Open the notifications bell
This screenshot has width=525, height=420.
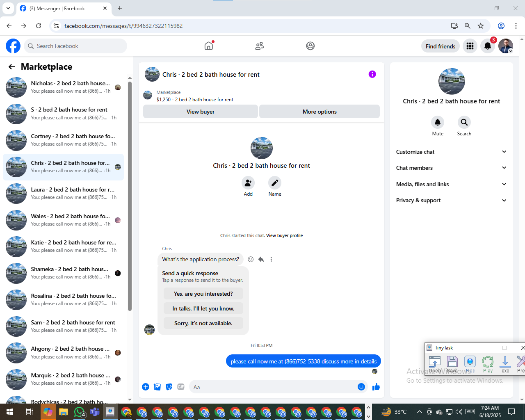[488, 46]
